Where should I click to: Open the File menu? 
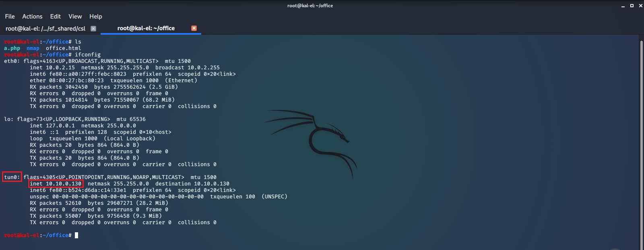coord(10,17)
